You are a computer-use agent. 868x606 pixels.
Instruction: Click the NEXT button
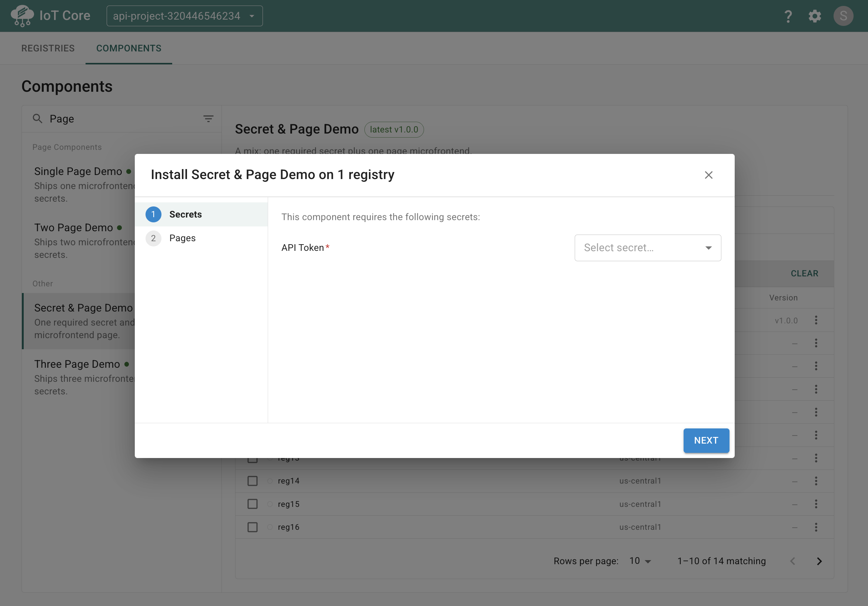pos(706,440)
